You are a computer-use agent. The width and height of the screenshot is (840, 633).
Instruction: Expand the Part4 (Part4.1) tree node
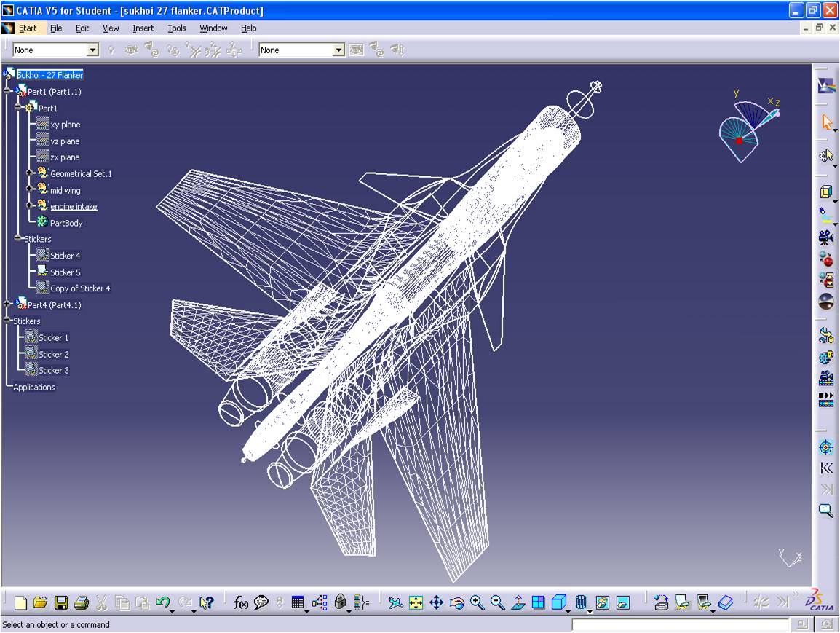coord(7,304)
